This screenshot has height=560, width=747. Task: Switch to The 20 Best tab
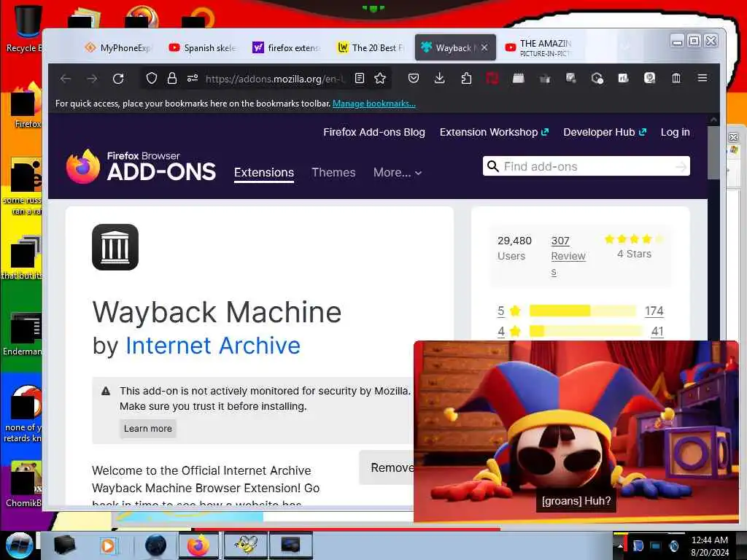coord(371,47)
